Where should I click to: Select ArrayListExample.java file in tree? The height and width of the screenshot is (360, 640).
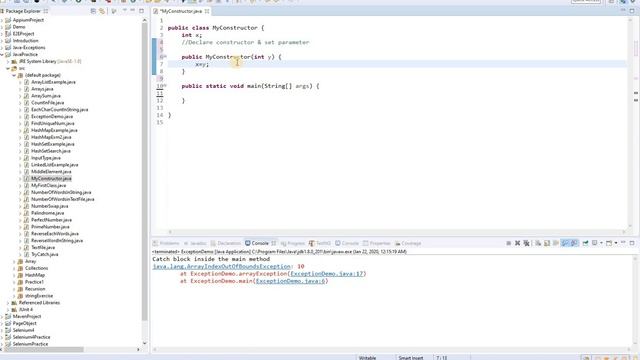coord(53,82)
